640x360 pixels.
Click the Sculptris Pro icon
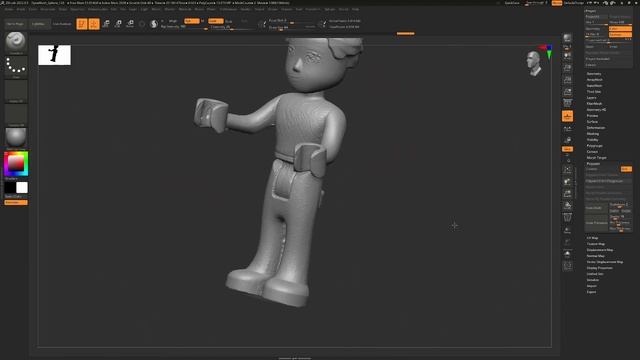coord(154,24)
